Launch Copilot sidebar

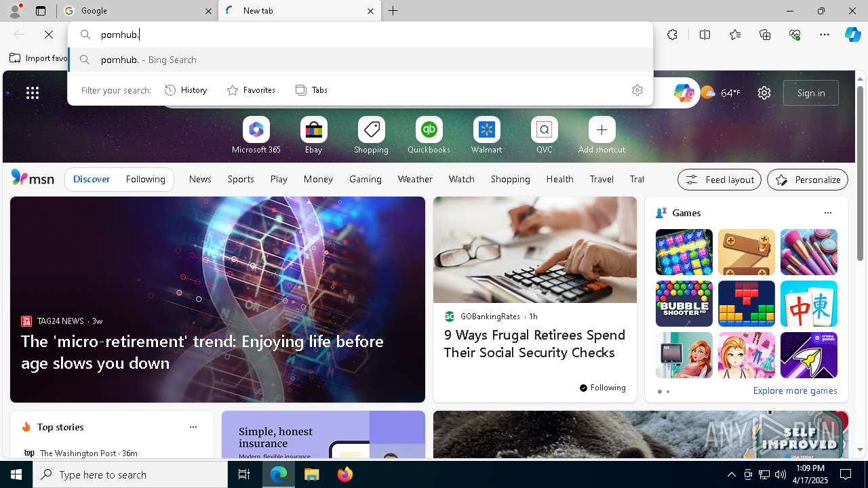(852, 35)
